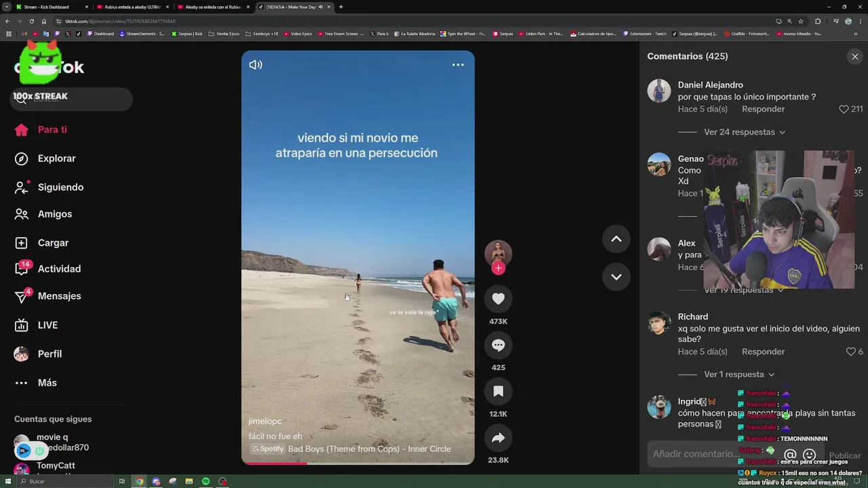This screenshot has height=488, width=868.
Task: Click the taskbar Buscar search box
Action: click(x=64, y=481)
